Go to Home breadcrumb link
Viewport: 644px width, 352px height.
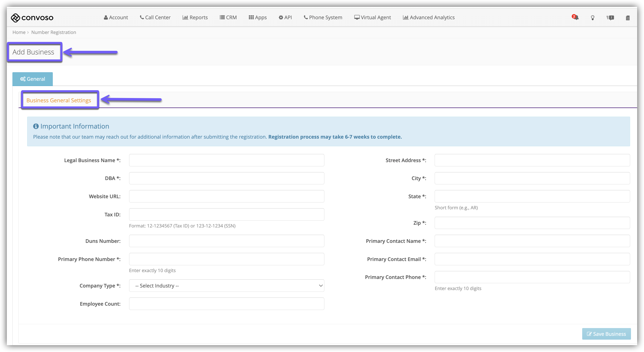pos(19,32)
